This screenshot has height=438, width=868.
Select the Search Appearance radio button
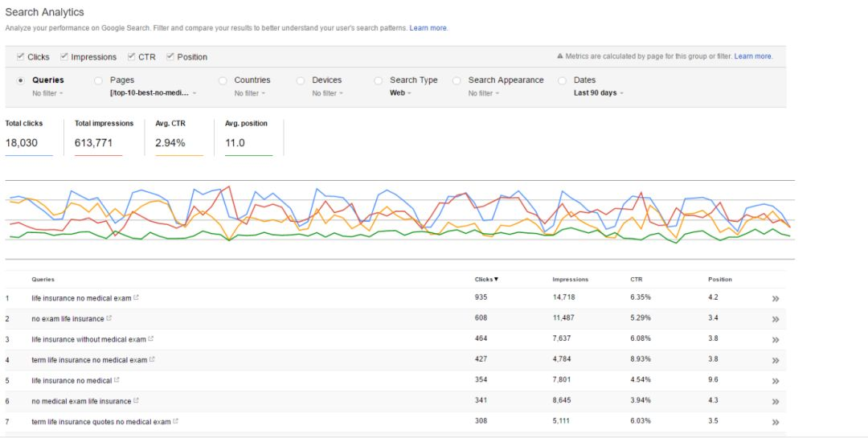coord(457,80)
